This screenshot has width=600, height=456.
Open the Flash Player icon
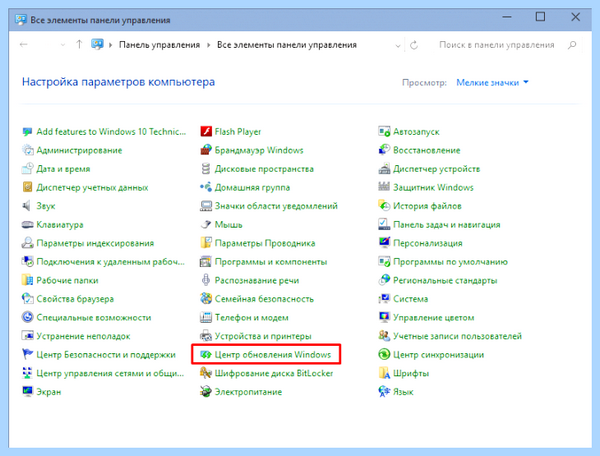point(206,132)
